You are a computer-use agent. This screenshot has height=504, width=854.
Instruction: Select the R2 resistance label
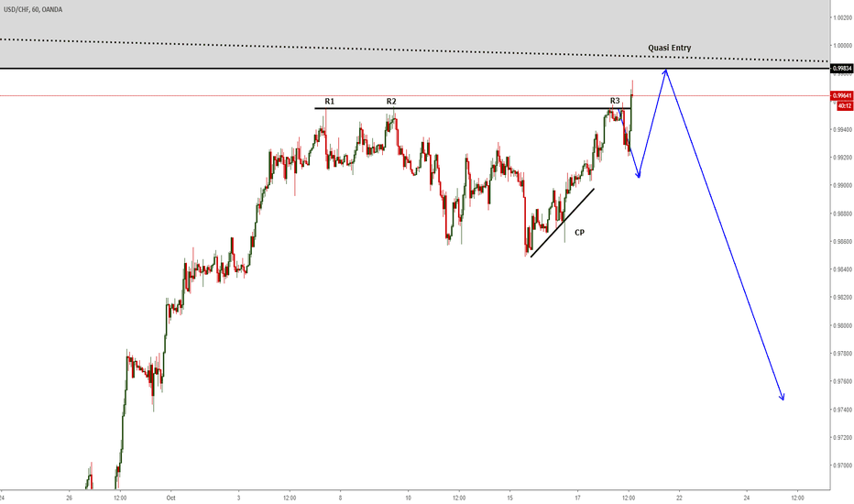click(391, 102)
